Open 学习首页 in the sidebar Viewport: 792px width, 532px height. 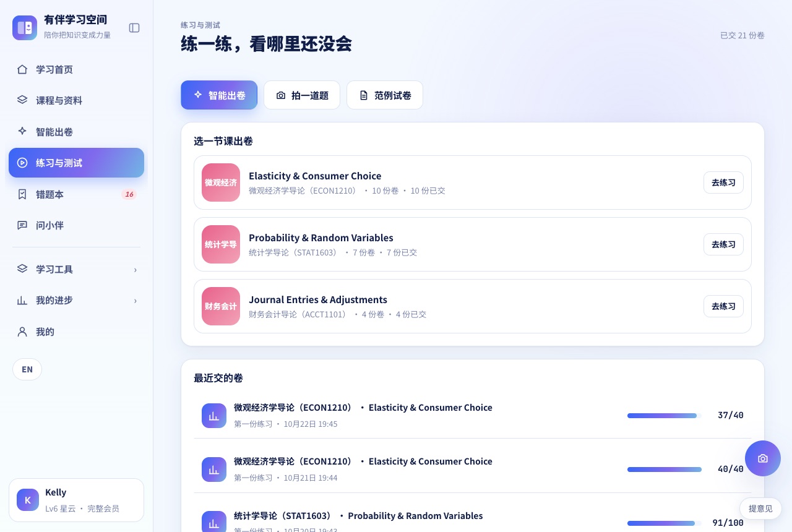76,69
